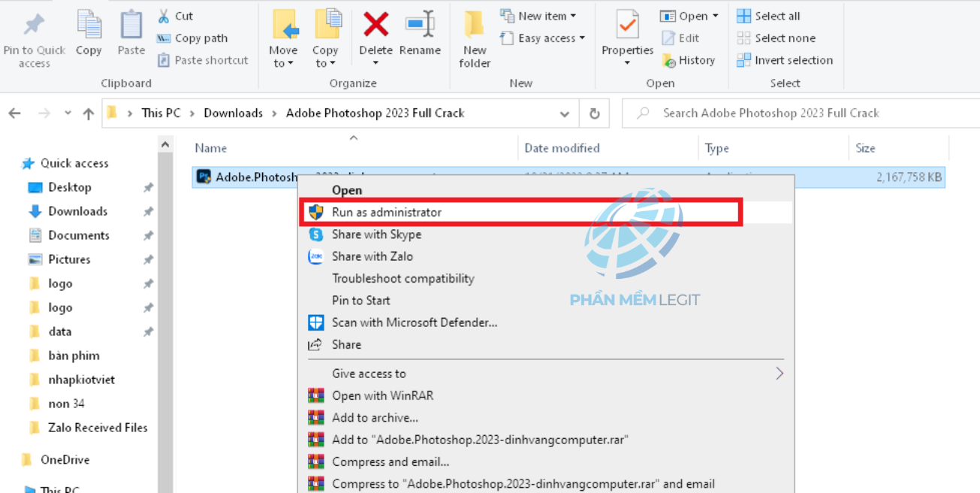Open the address bar history dropdown
Viewport: 980px width, 493px height.
tap(565, 113)
